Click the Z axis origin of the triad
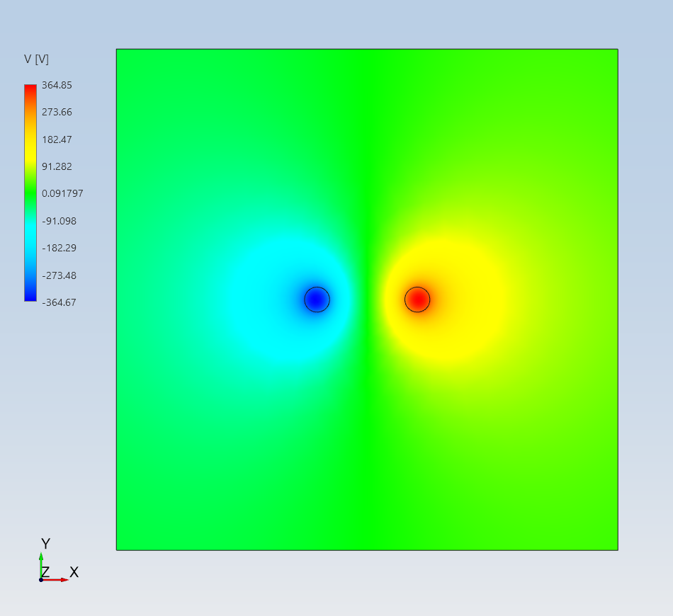673x616 pixels. (x=41, y=580)
